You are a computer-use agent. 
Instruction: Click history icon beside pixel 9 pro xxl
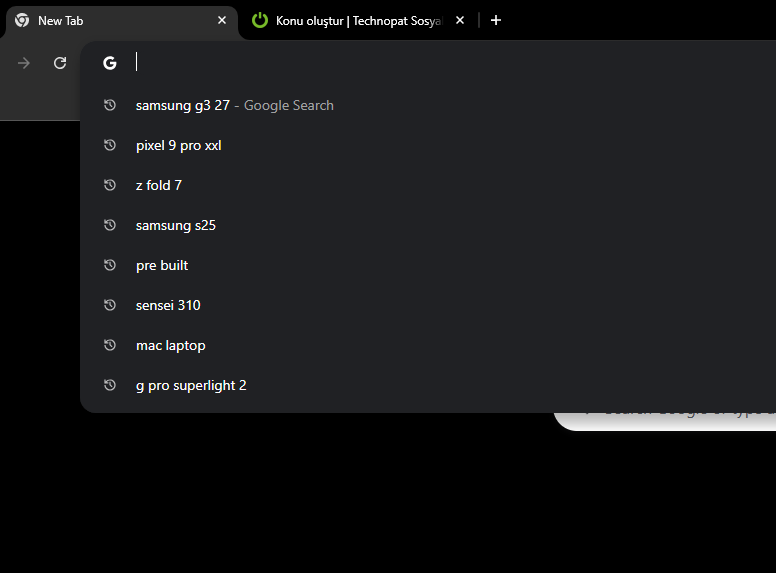point(110,145)
